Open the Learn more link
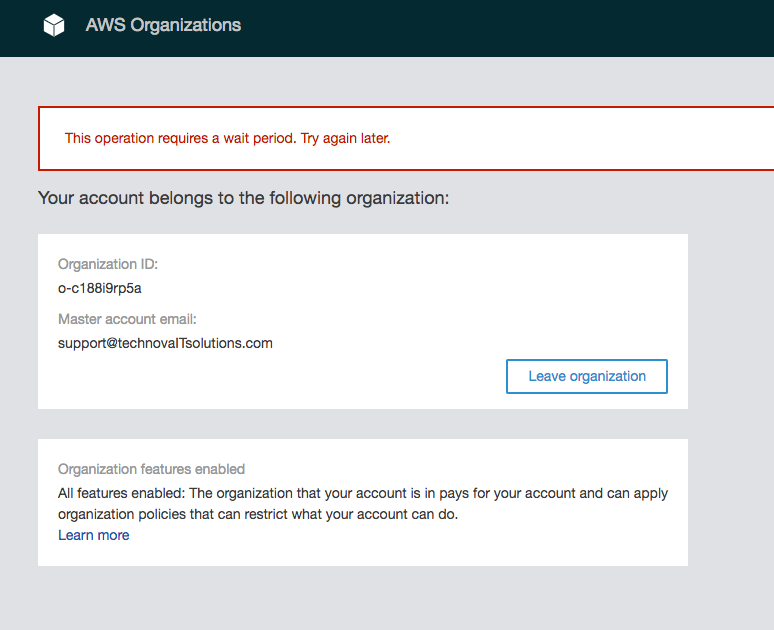774x630 pixels. pos(93,535)
